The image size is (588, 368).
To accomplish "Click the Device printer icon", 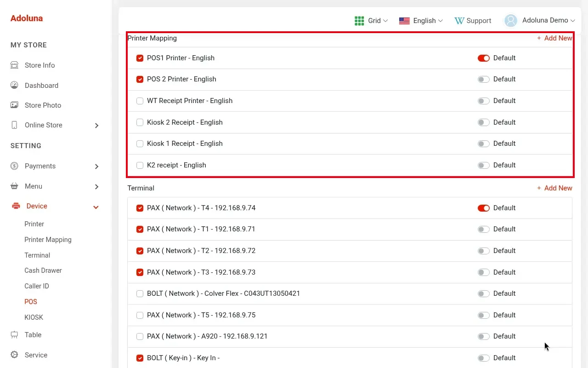I will pos(16,206).
